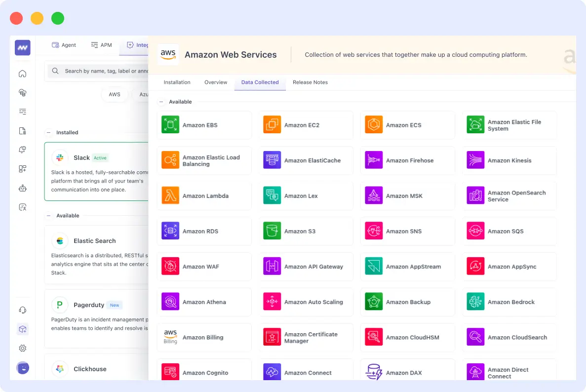Viewport: 586px width, 392px height.
Task: Open the Amazon S3 integration card
Action: click(306, 231)
